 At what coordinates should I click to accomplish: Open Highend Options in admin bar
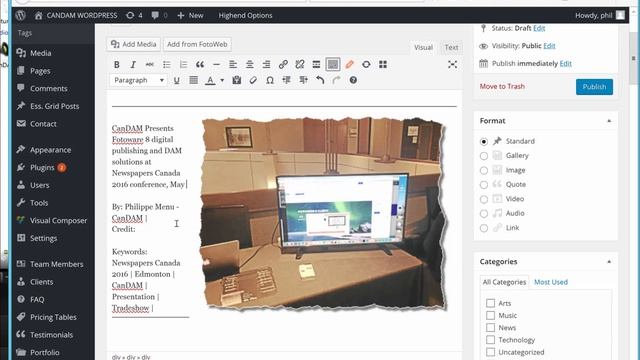click(245, 16)
